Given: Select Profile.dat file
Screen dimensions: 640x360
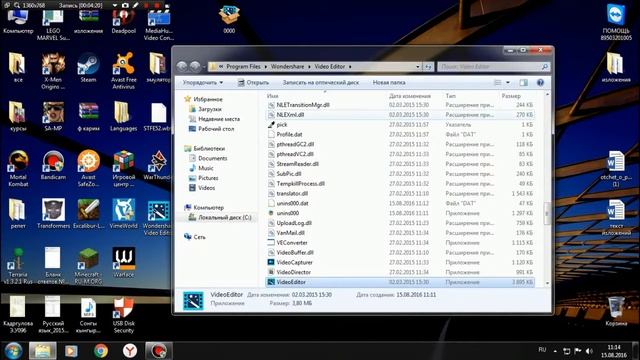Looking at the screenshot, I should (400, 134).
